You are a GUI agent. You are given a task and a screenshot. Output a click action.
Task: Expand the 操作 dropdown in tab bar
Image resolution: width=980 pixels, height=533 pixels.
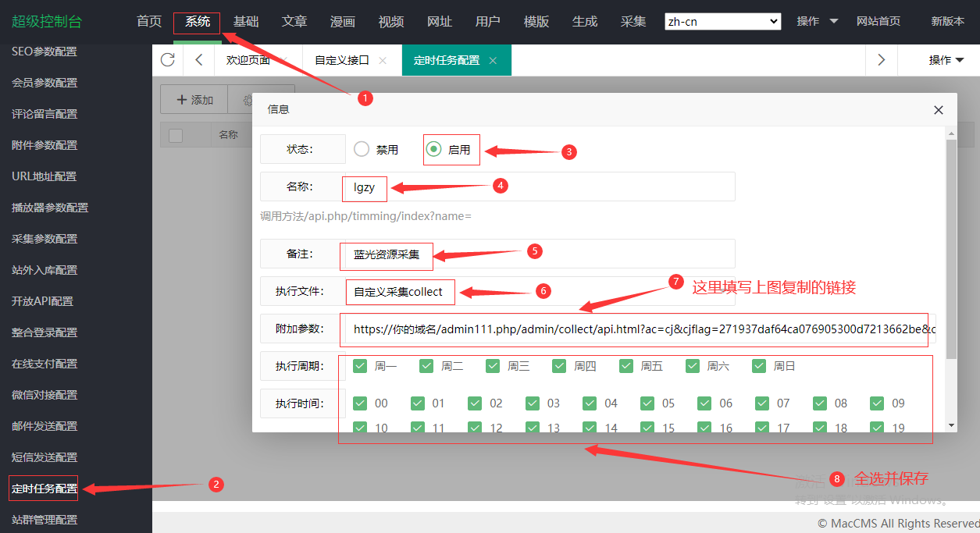pyautogui.click(x=946, y=60)
